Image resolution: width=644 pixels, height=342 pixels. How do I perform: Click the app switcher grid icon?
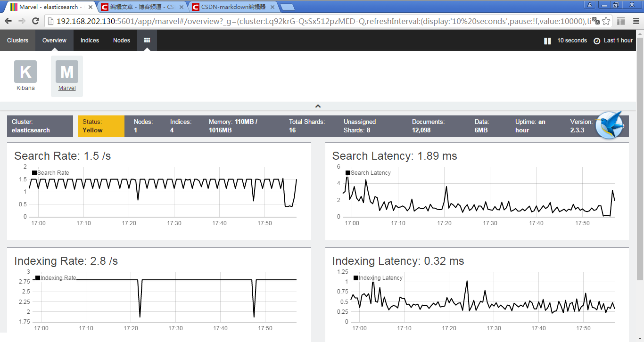pos(147,41)
